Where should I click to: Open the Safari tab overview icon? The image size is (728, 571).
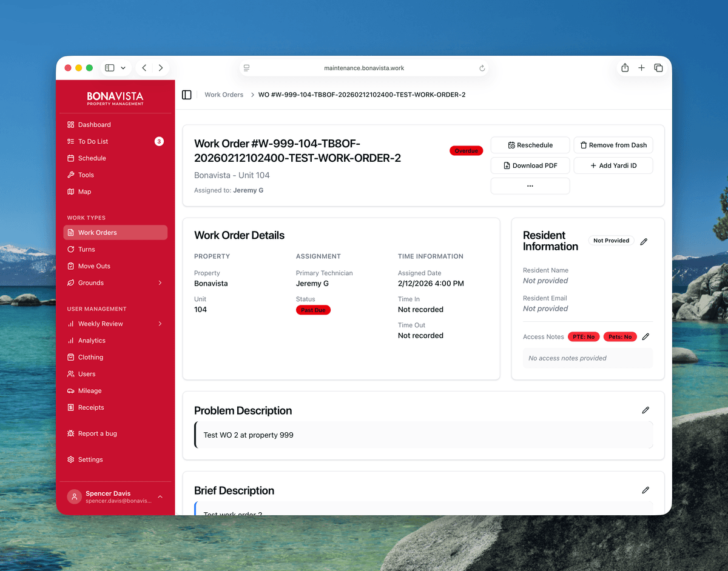click(x=658, y=68)
